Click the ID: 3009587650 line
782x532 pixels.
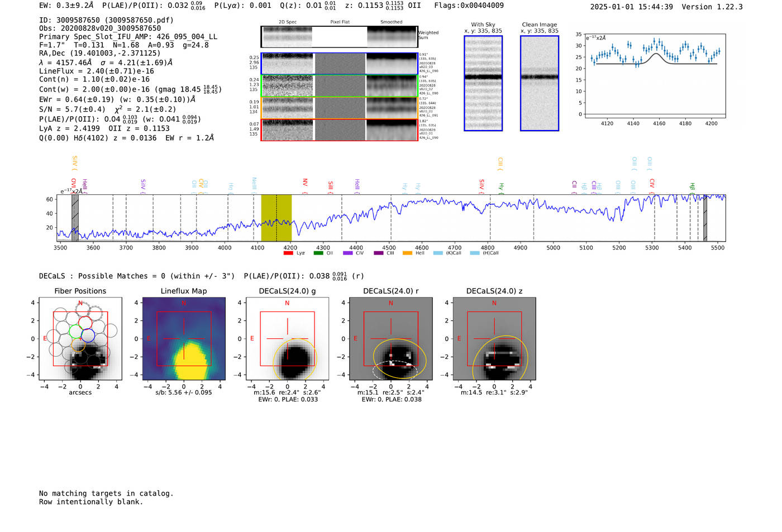106,20
